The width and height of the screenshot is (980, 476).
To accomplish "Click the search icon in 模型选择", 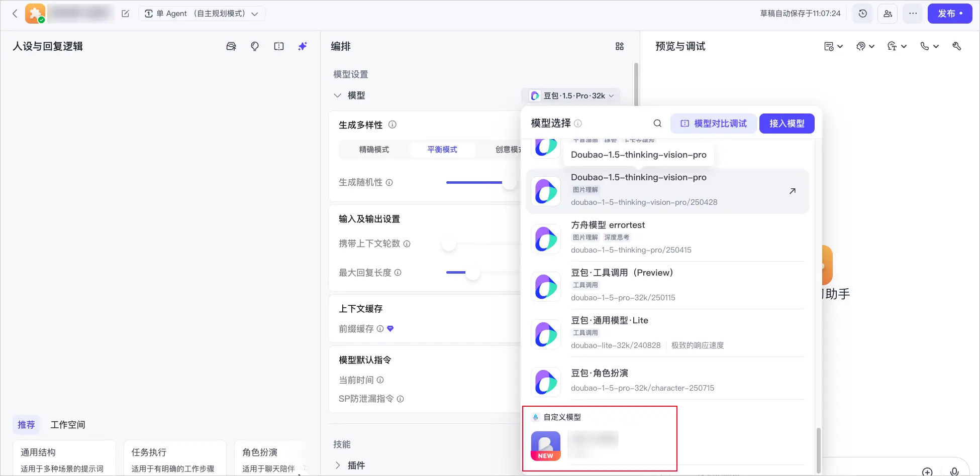I will 657,124.
